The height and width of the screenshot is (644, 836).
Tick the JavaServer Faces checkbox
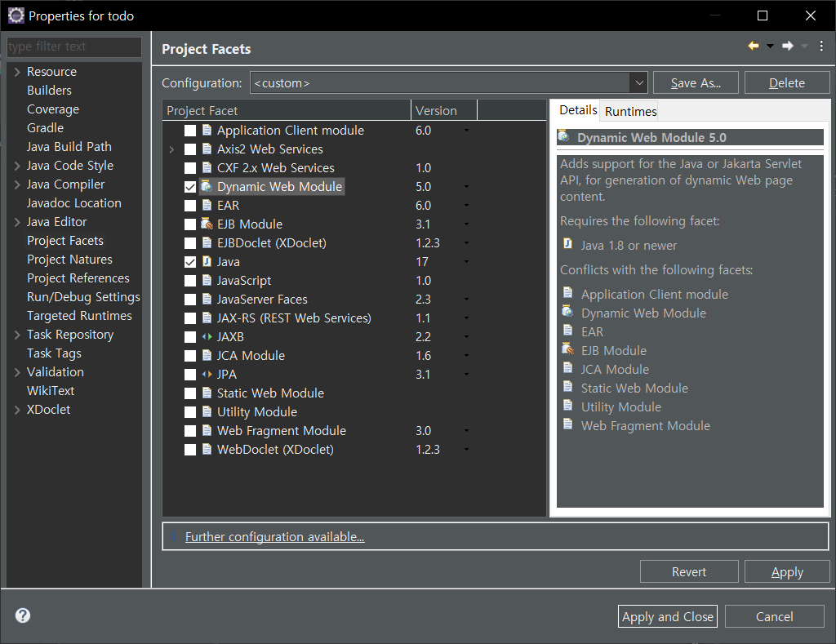coord(190,300)
